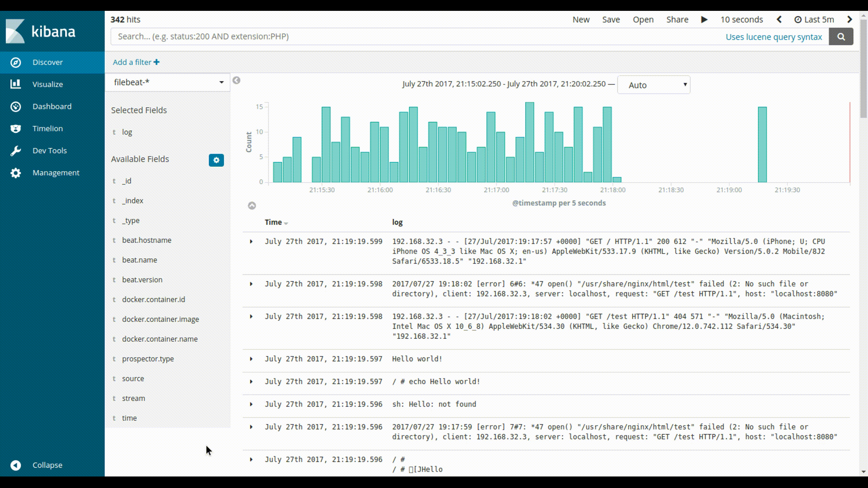Screen dimensions: 868x488
Task: Click the Save dashboard option
Action: [610, 20]
